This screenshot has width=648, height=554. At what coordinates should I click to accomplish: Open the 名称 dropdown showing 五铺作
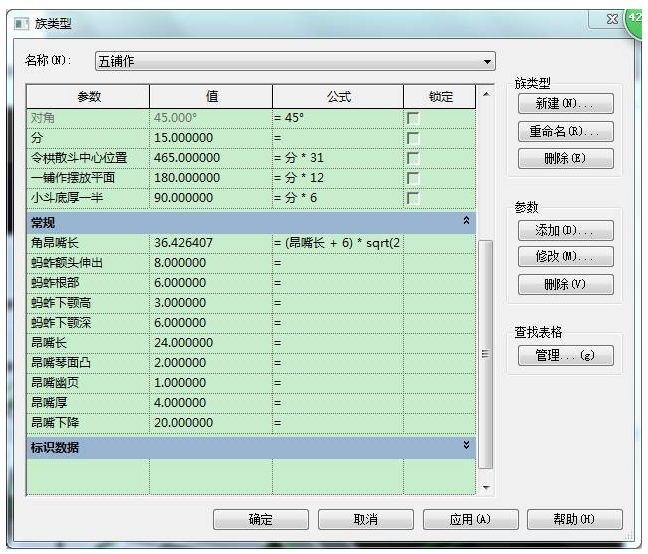point(295,62)
